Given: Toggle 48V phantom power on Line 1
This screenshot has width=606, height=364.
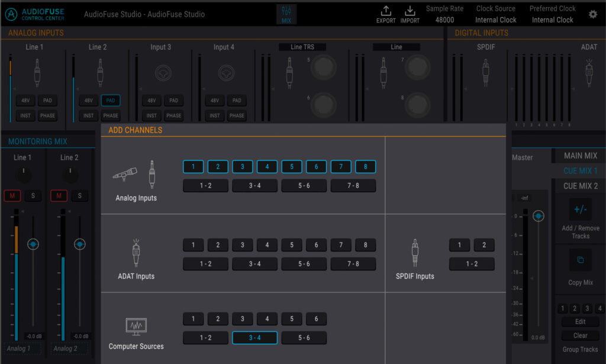Looking at the screenshot, I should (25, 101).
